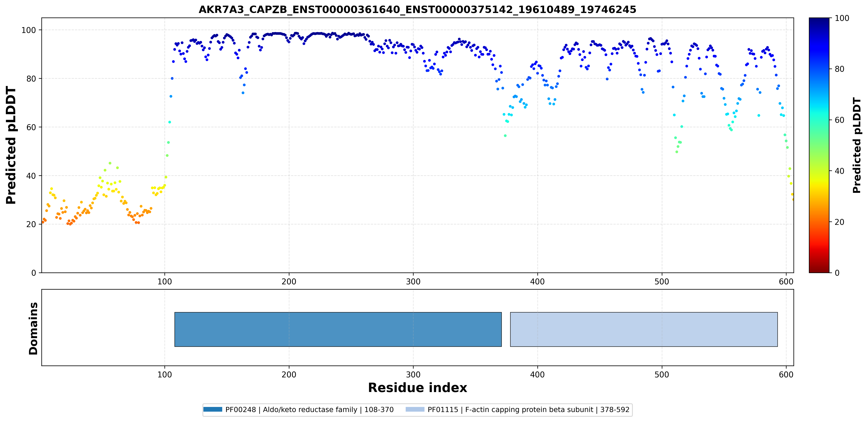This screenshot has width=868, height=422.
Task: Click the plot title AKR7A3_CAPZB text
Action: click(417, 9)
